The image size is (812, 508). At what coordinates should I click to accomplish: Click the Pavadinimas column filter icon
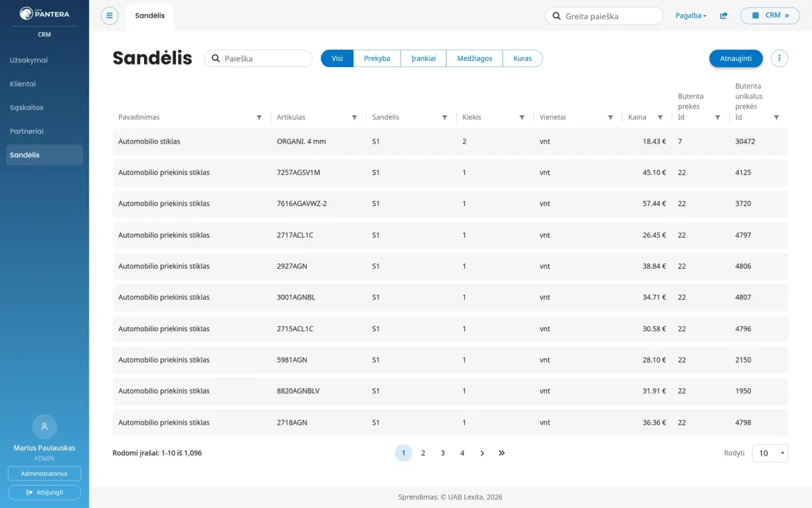point(259,117)
